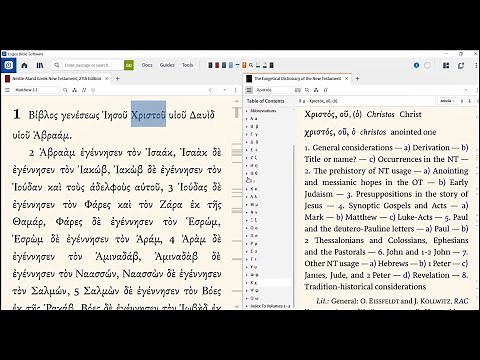Screen dimensions: 480x360
Task: Add a new tab in left pane
Action: 117,79
